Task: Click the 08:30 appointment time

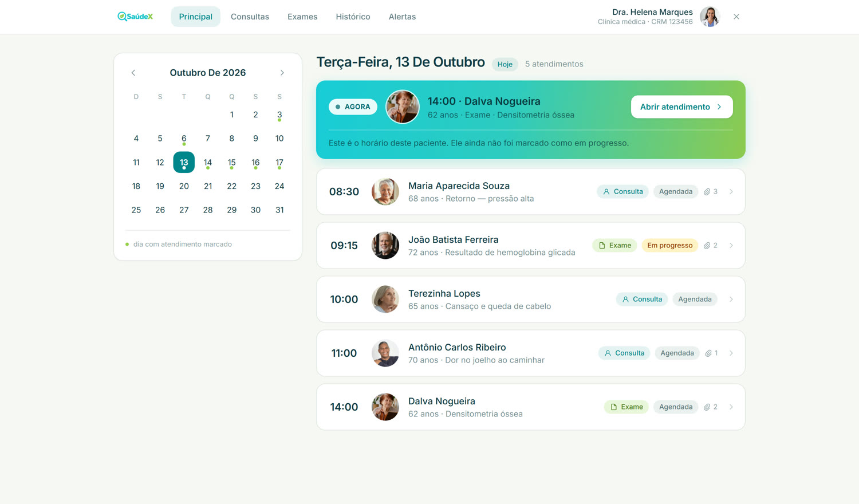Action: click(x=344, y=192)
